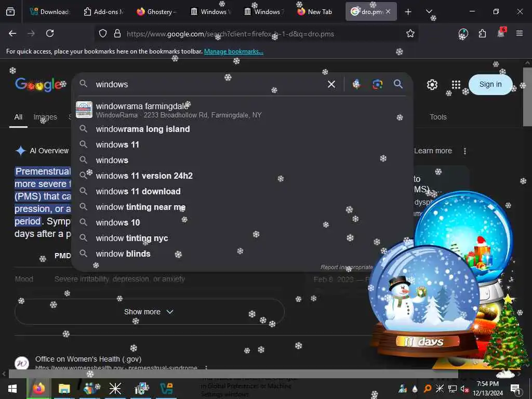This screenshot has height=399, width=532.
Task: Open tracking protection shield in address bar
Action: [x=103, y=34]
